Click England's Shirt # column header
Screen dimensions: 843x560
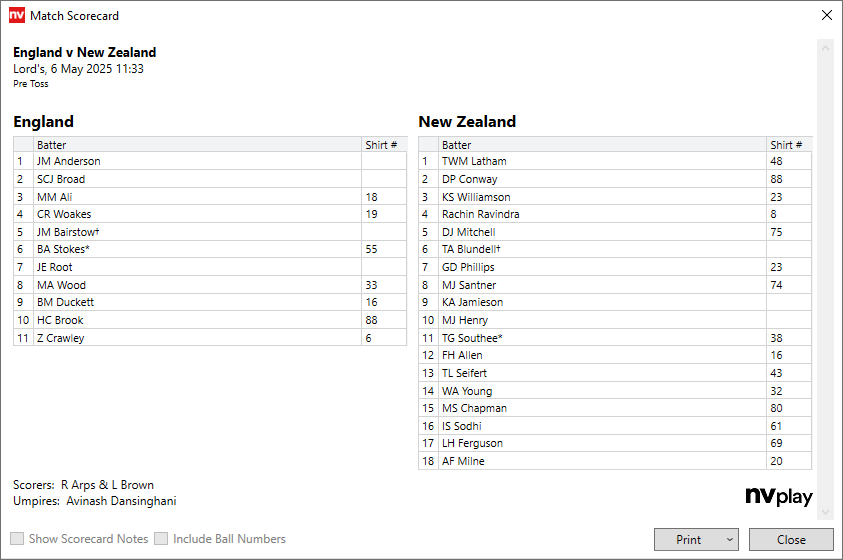pyautogui.click(x=383, y=145)
